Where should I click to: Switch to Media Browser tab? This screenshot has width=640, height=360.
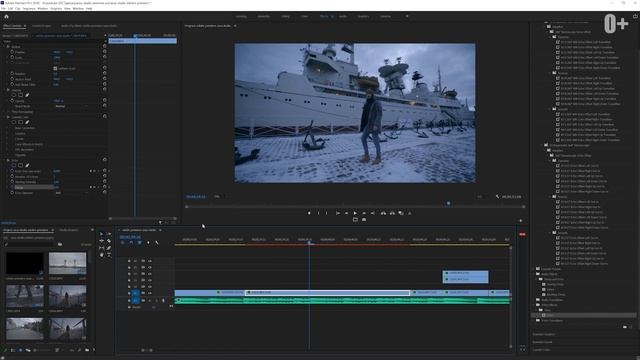(69, 230)
